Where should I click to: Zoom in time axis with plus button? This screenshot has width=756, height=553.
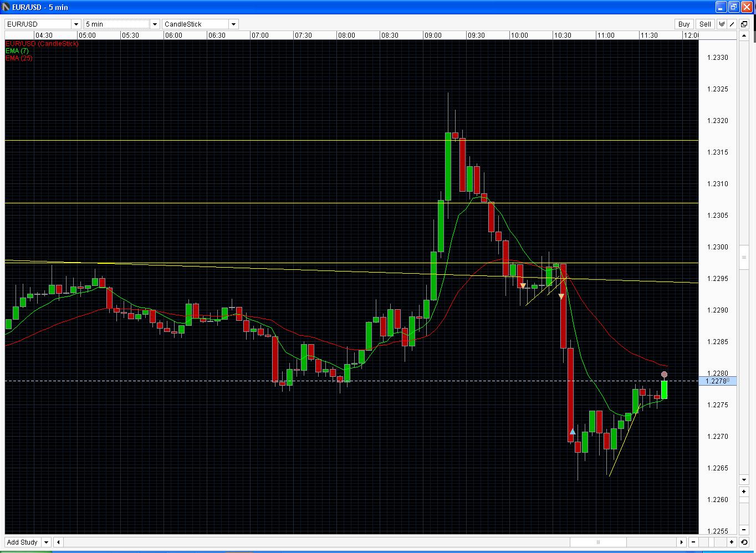[x=732, y=542]
